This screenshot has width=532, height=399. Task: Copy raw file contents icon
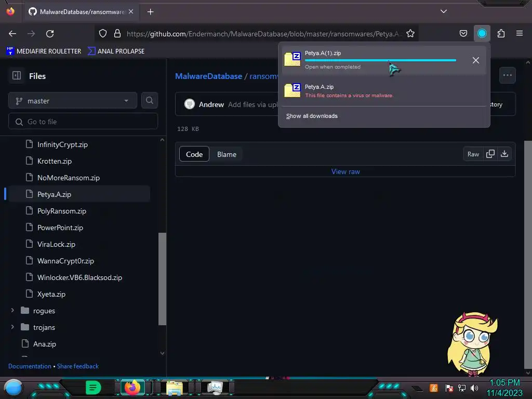[x=490, y=154]
